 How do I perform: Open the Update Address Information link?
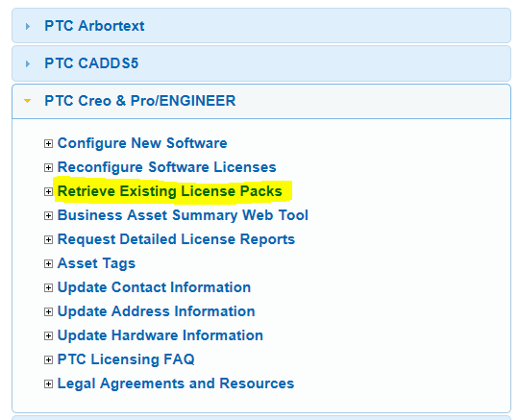click(x=157, y=311)
